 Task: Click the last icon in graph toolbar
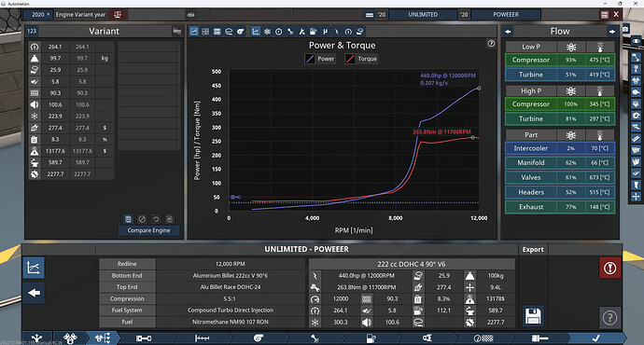tap(359, 31)
